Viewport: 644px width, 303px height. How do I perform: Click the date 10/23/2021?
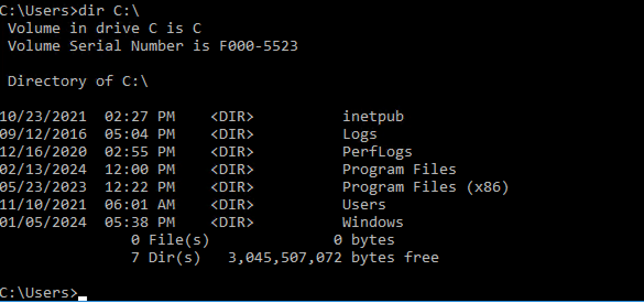point(43,117)
